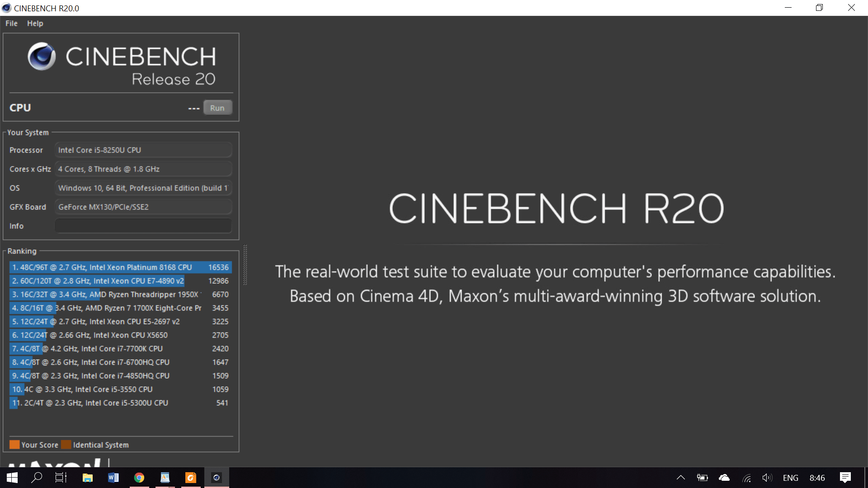868x488 pixels.
Task: Click the GFX Board field GeForce MX130
Action: click(143, 207)
